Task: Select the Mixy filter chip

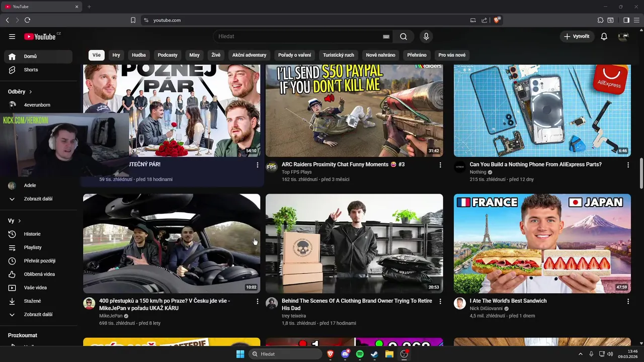Action: 195,55
